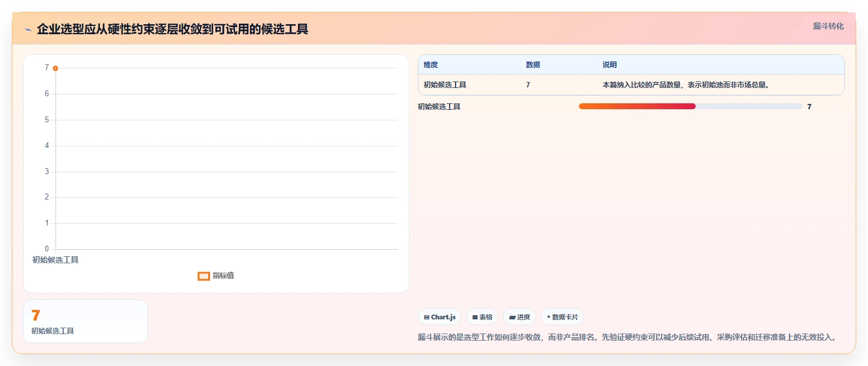868x366 pixels.
Task: Click the Chart.js tag chip
Action: (440, 317)
